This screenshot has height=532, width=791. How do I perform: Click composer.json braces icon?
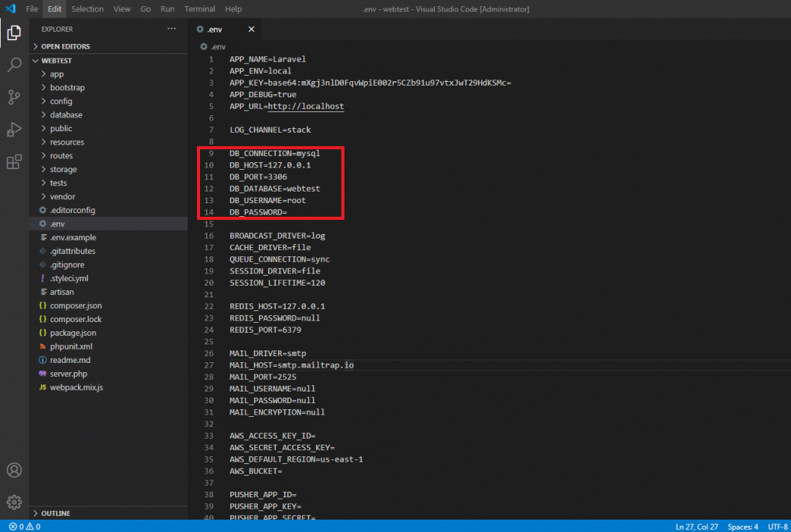[43, 306]
